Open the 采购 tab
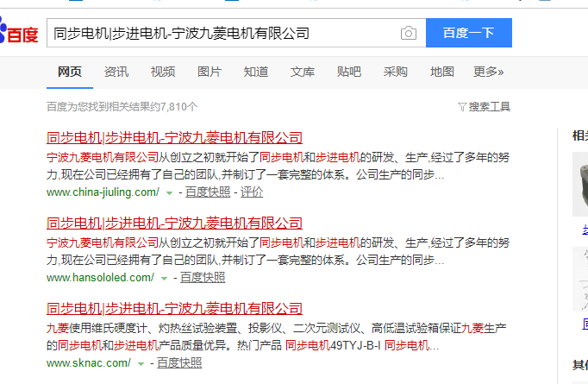The height and width of the screenshot is (384, 588). [x=395, y=72]
